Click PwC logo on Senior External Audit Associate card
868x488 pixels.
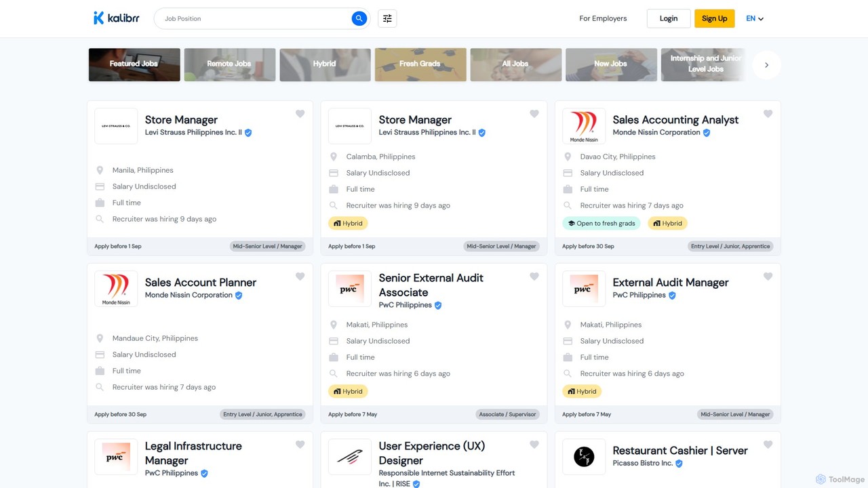pyautogui.click(x=350, y=289)
